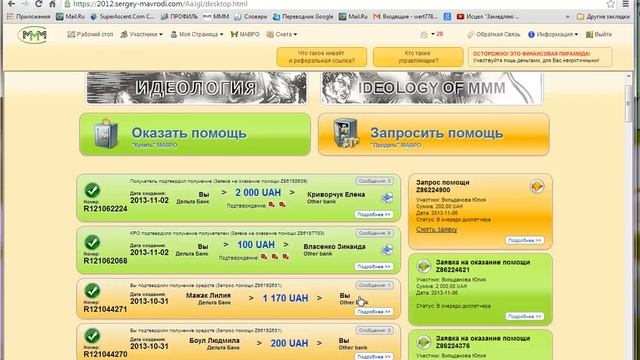Open first confirmation attachment for 100 UAH
Screen dimensions: 640x360
(264, 257)
